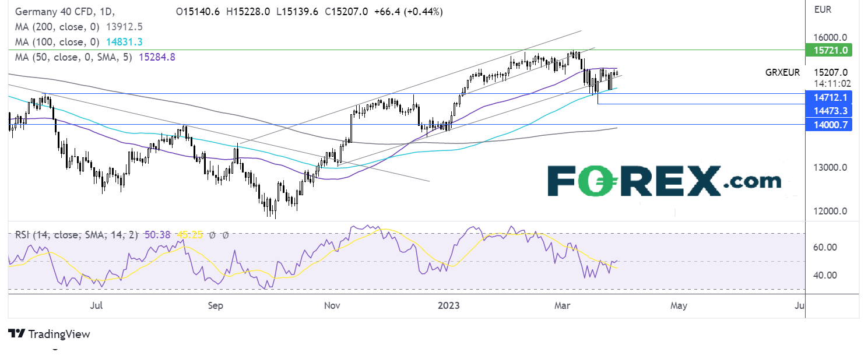This screenshot has width=868, height=359.
Task: Click the green 15721.0 price label
Action: tap(828, 51)
